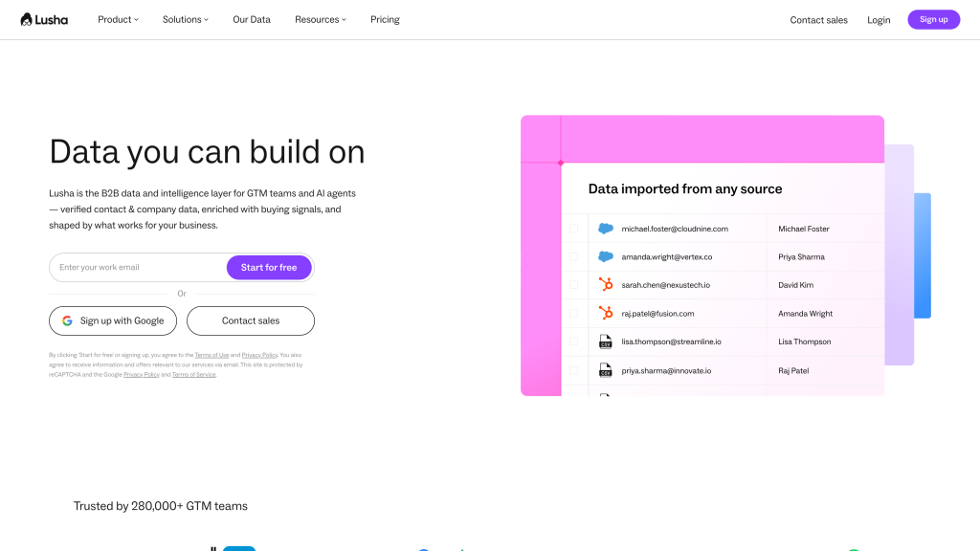
Task: Click the name Amanda Wright
Action: tap(805, 314)
